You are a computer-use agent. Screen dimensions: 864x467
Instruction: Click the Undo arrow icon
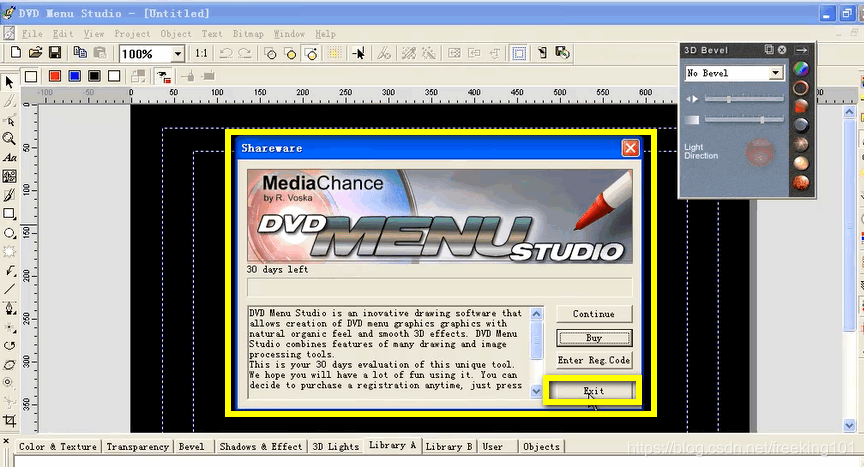tap(225, 53)
